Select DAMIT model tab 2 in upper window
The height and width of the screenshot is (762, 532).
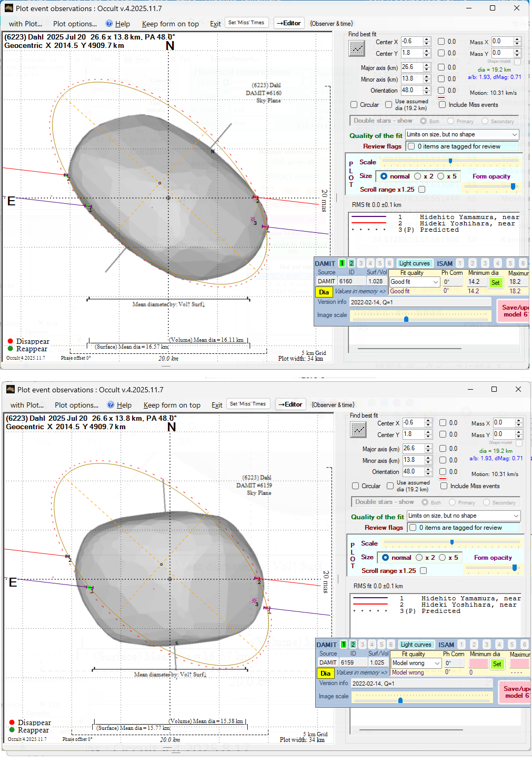click(351, 263)
